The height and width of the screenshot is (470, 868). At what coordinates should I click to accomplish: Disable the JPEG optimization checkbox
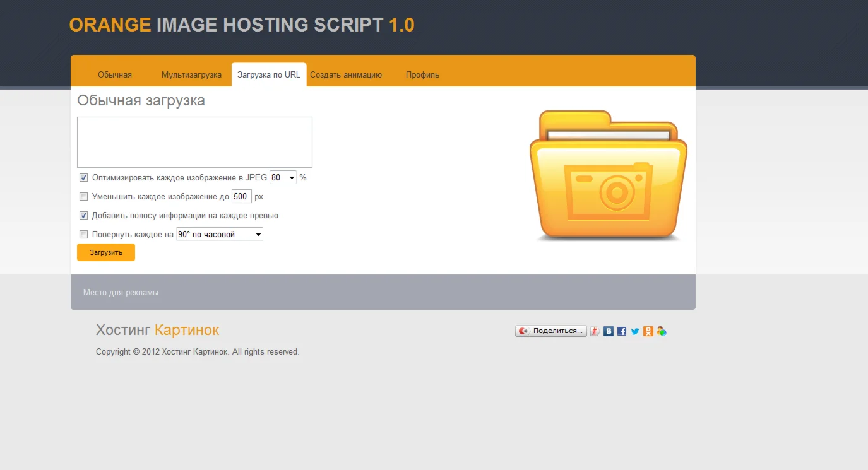83,178
